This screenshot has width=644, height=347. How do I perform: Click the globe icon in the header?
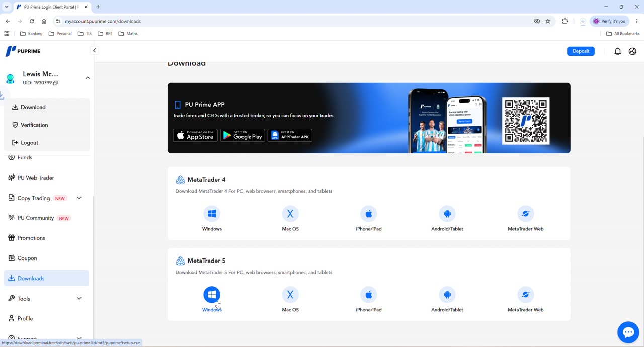pyautogui.click(x=632, y=51)
